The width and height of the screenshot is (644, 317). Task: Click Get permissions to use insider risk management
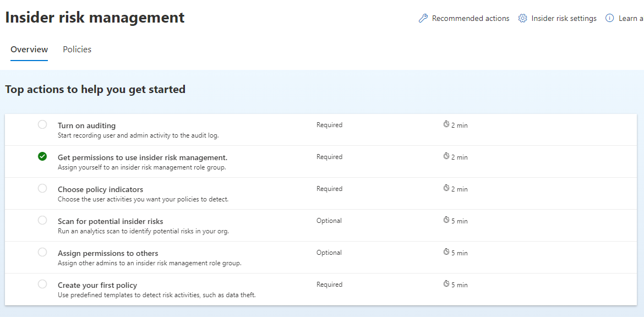pos(142,157)
